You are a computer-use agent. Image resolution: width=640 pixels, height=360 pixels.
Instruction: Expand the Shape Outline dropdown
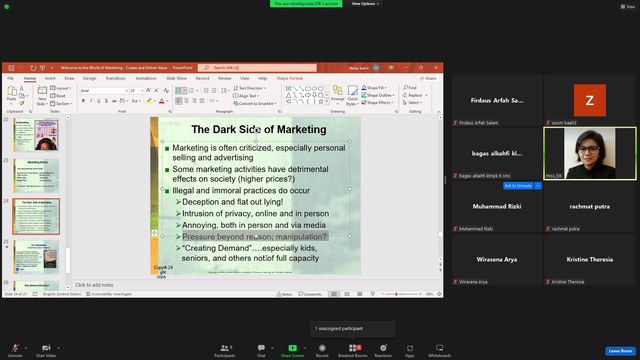[x=378, y=95]
